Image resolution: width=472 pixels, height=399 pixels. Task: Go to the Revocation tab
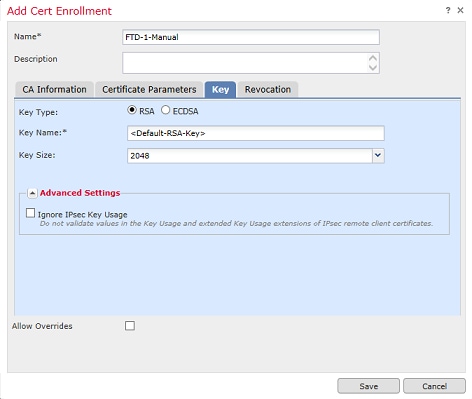268,90
